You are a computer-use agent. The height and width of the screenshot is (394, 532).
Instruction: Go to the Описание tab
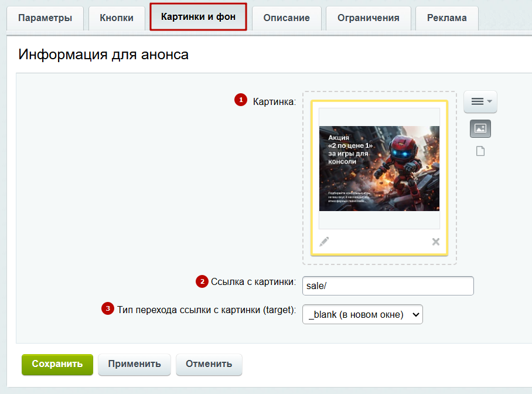coord(287,18)
